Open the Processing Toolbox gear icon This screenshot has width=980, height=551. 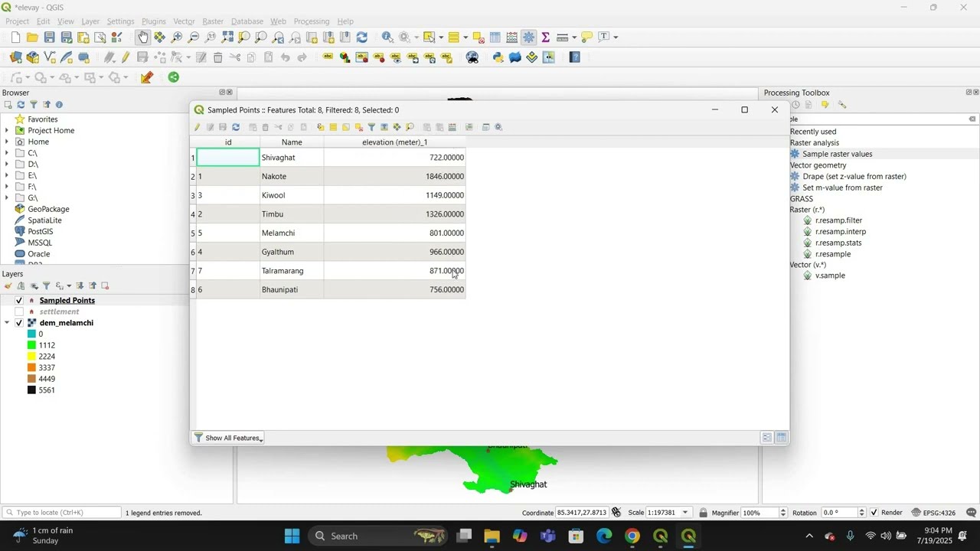(x=529, y=37)
